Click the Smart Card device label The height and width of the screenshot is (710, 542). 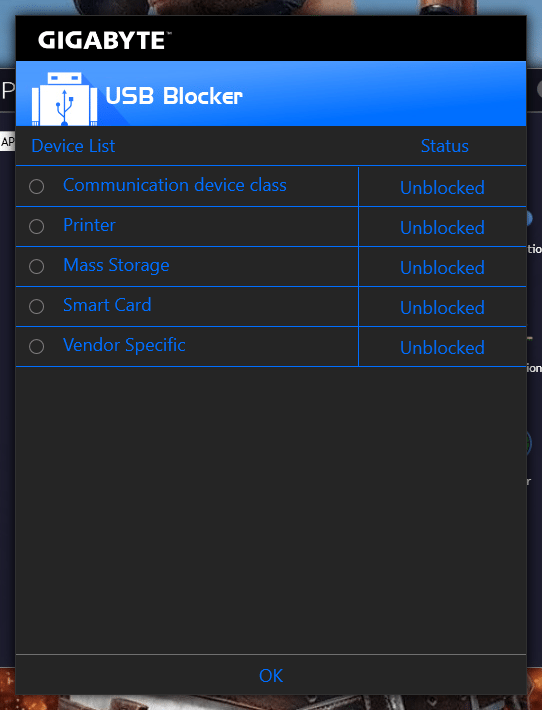[x=107, y=305]
